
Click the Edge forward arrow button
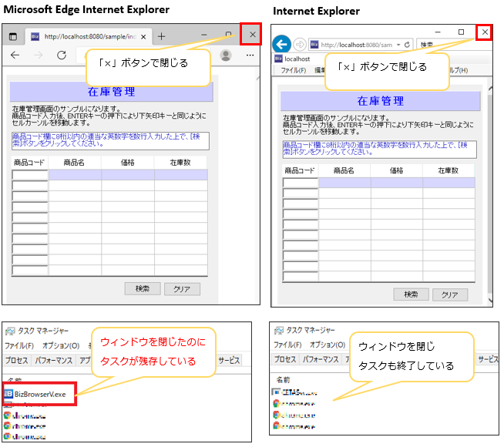click(38, 55)
